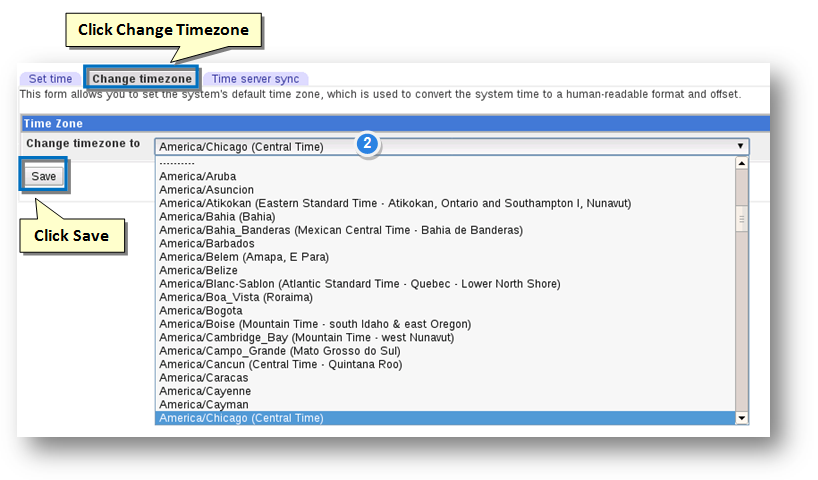Click the Save button
This screenshot has height=480, width=818.
click(x=44, y=176)
